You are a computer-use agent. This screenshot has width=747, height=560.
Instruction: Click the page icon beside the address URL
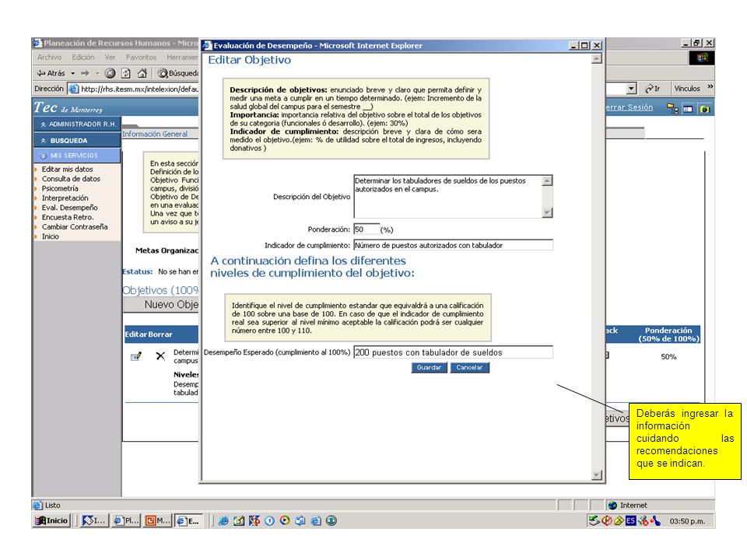coord(73,89)
